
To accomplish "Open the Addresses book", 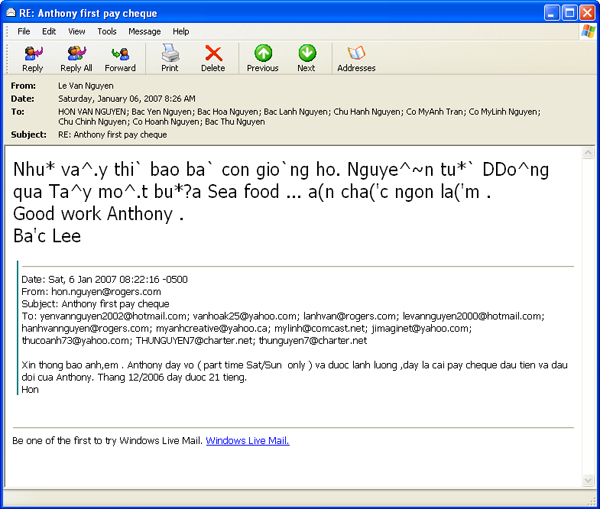I will 356,59.
